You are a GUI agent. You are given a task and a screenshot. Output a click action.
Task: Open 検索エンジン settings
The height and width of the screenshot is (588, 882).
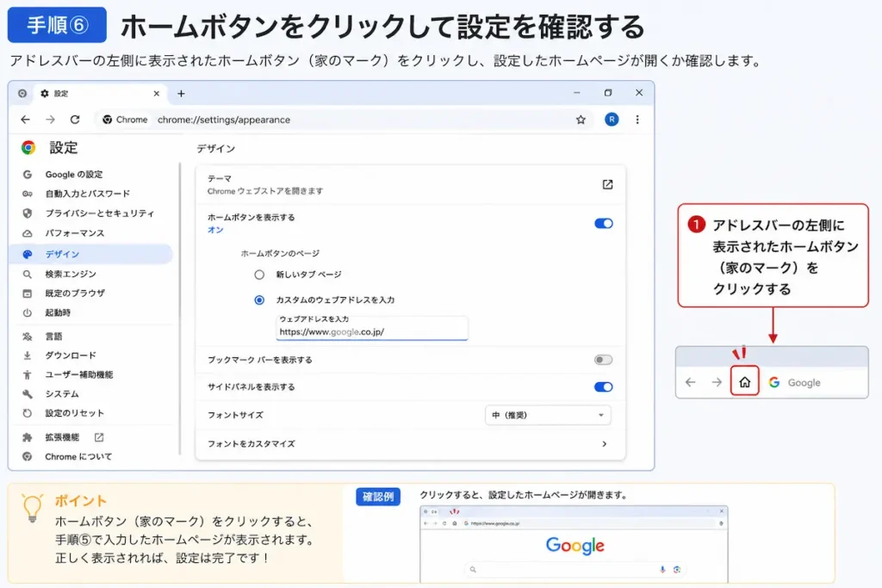(71, 275)
